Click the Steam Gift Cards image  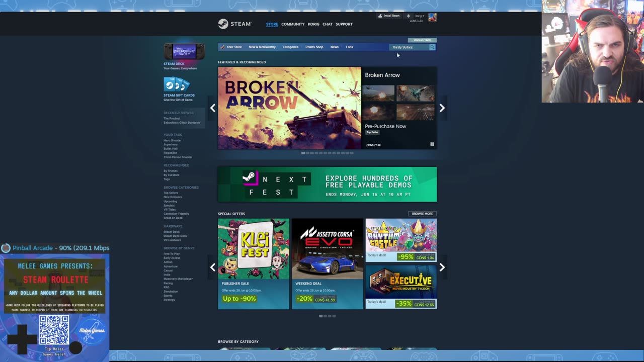[177, 84]
